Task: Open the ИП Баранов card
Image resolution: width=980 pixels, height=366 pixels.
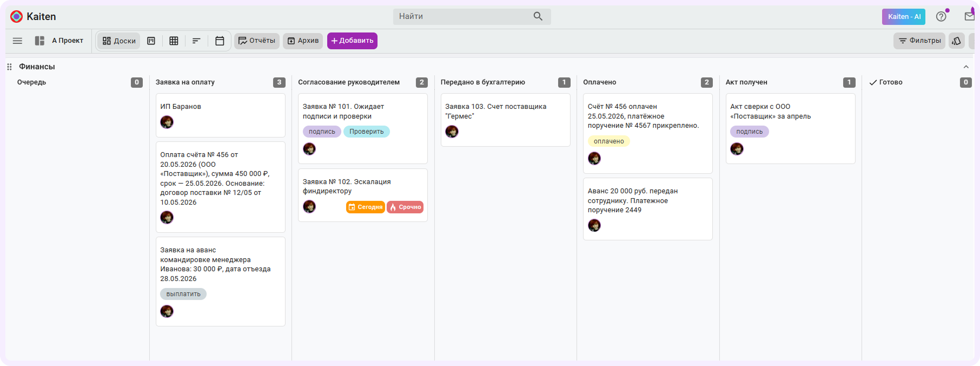Action: pyautogui.click(x=221, y=115)
